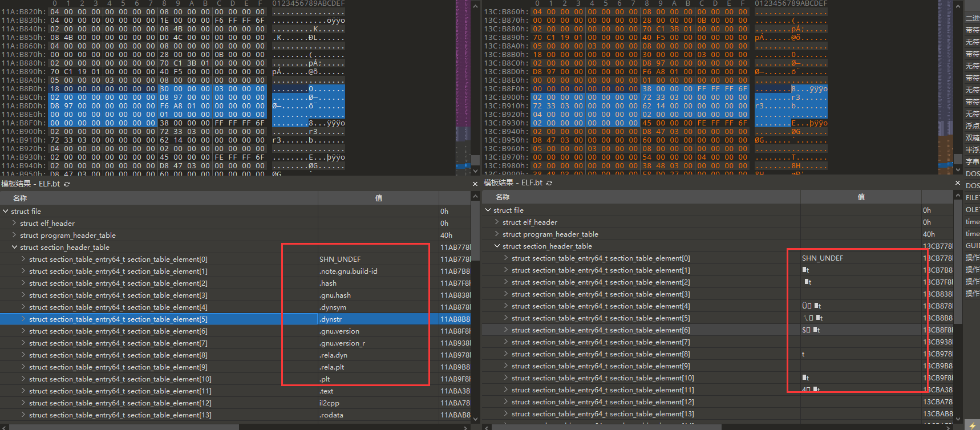The height and width of the screenshot is (430, 980).
Task: Select section_table_element[8] row in right pane
Action: [x=718, y=354]
